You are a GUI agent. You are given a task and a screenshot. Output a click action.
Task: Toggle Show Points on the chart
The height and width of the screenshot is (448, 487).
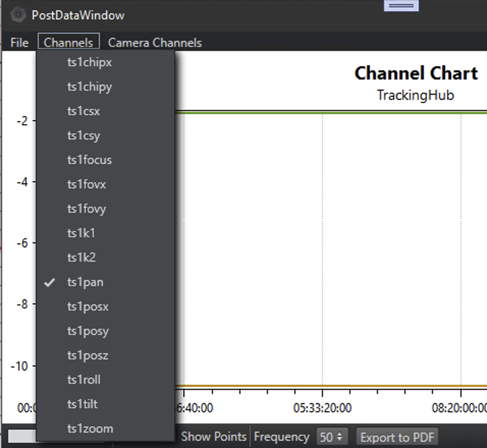(x=213, y=437)
